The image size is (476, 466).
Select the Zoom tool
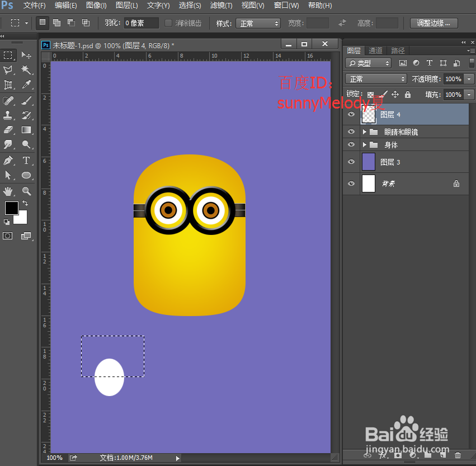26,191
